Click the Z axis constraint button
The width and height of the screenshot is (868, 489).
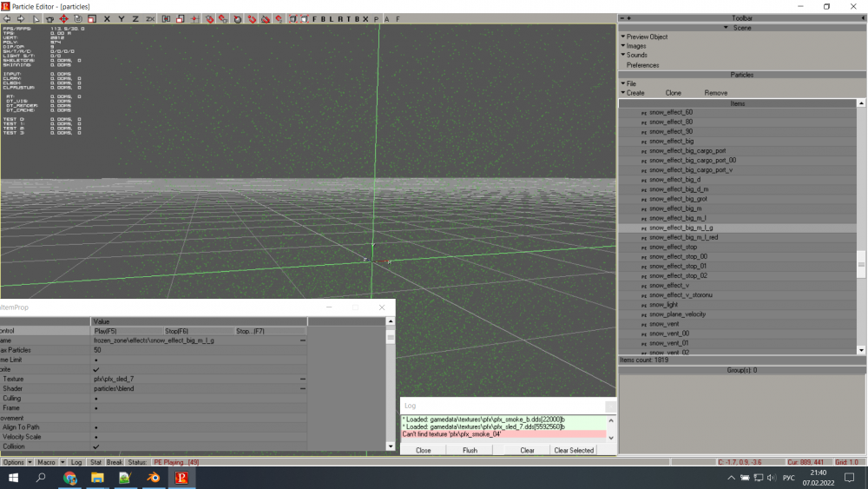pos(135,18)
